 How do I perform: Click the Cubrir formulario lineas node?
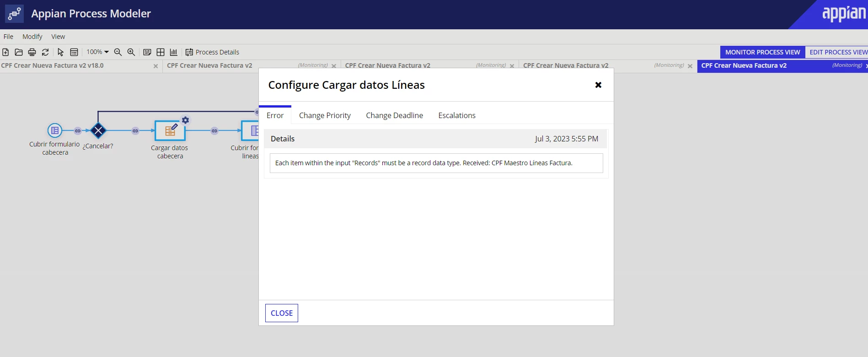tap(250, 131)
